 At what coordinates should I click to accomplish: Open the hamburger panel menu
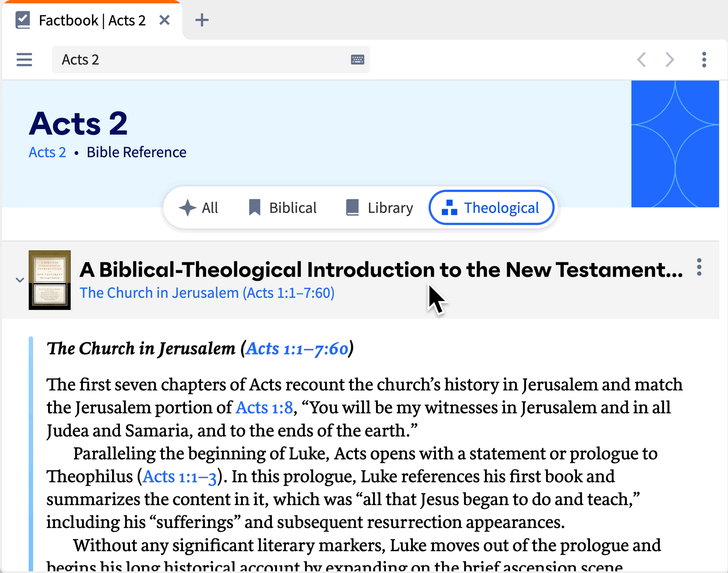[x=24, y=60]
